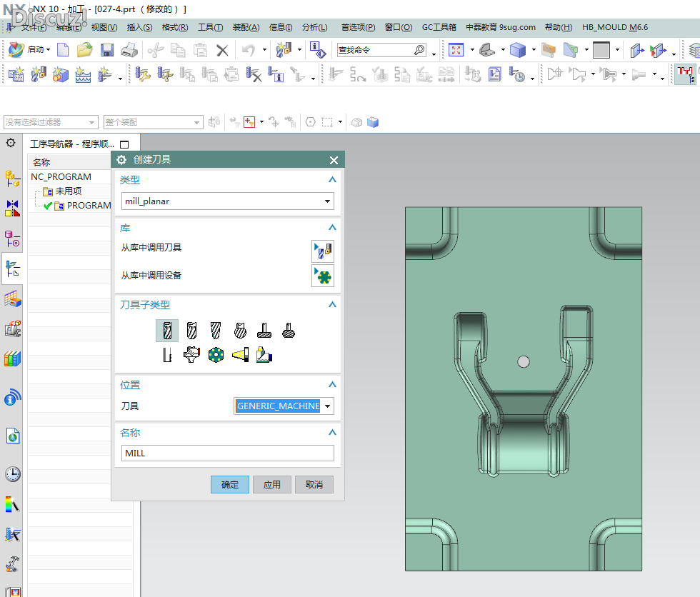Click the retrieve tool from library icon
700x597 pixels.
323,251
